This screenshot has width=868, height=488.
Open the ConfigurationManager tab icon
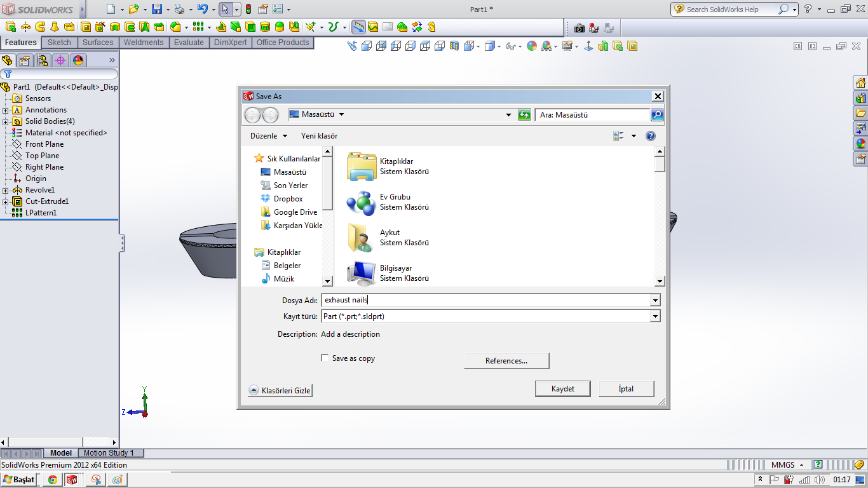click(43, 60)
